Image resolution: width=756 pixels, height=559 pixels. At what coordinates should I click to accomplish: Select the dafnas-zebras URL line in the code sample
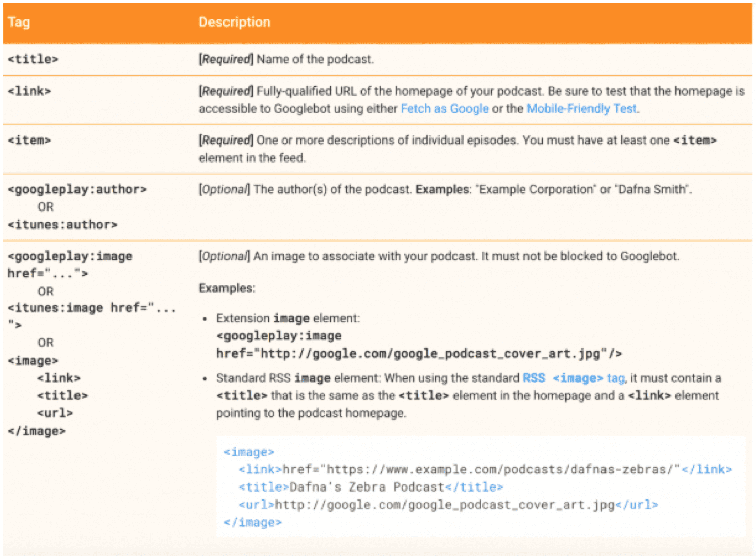(485, 470)
